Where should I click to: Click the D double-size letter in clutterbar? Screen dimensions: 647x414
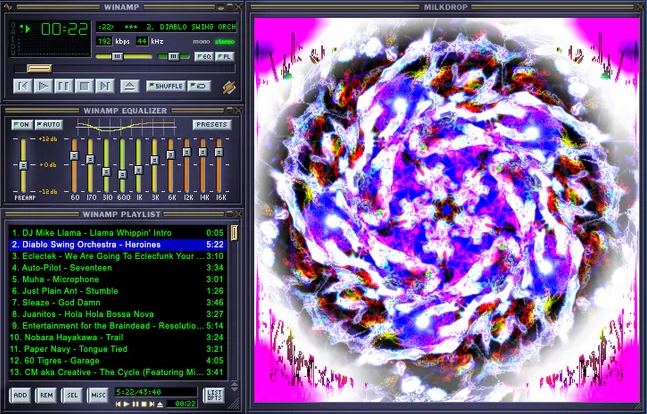coord(13,45)
